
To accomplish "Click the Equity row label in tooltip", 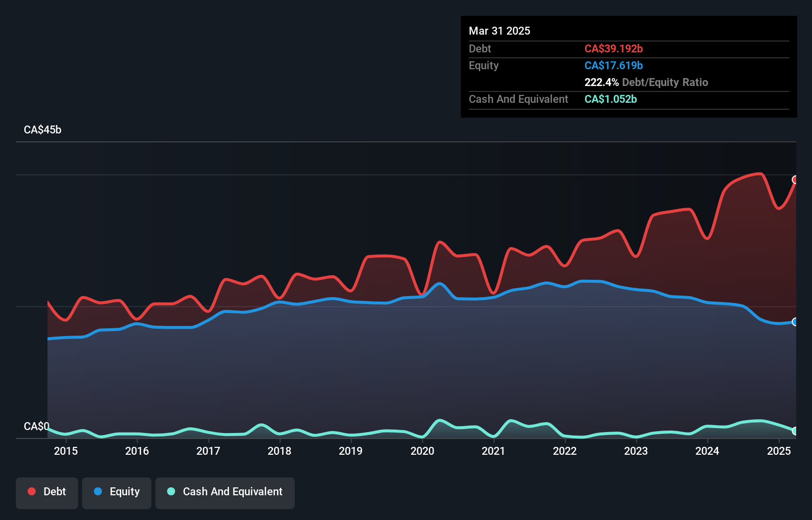I will click(484, 66).
